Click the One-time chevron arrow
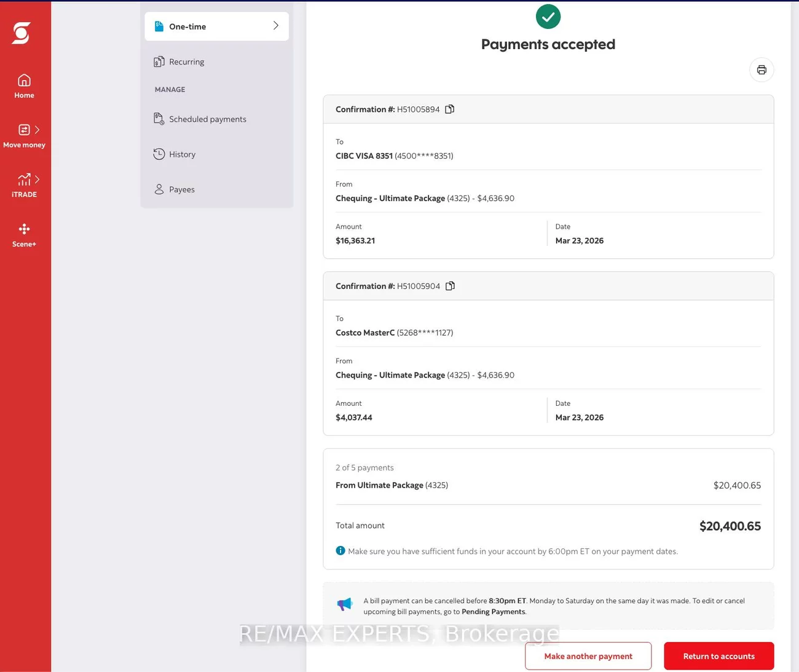 coord(275,26)
